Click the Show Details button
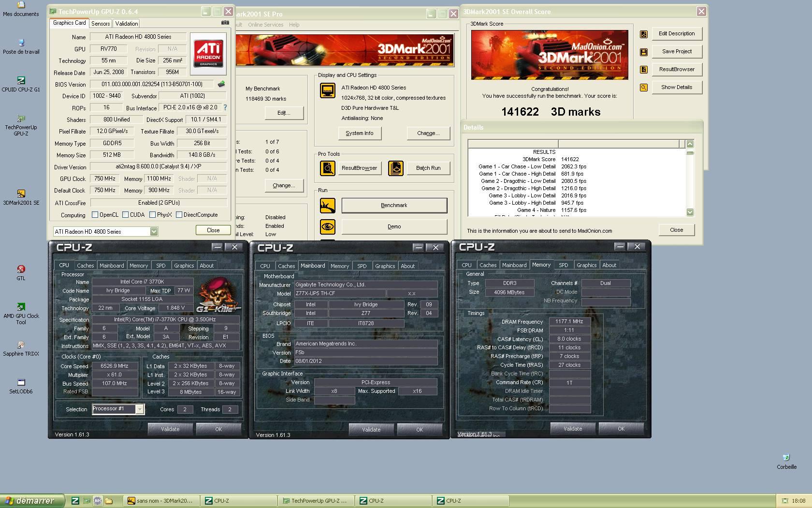The height and width of the screenshot is (508, 812). pyautogui.click(x=677, y=88)
